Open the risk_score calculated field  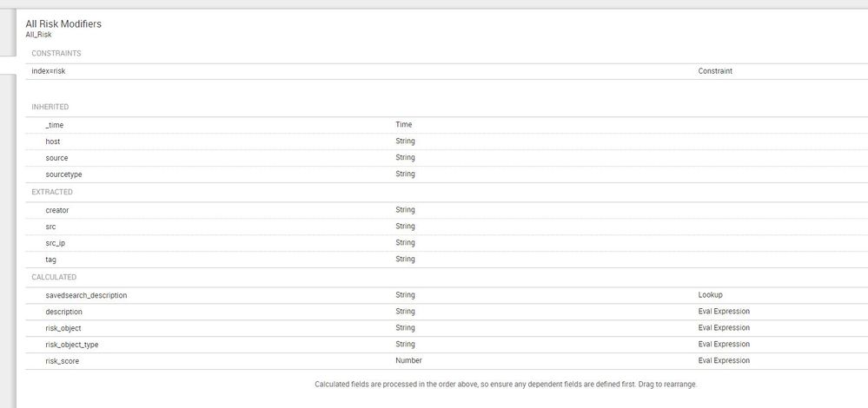(x=62, y=361)
